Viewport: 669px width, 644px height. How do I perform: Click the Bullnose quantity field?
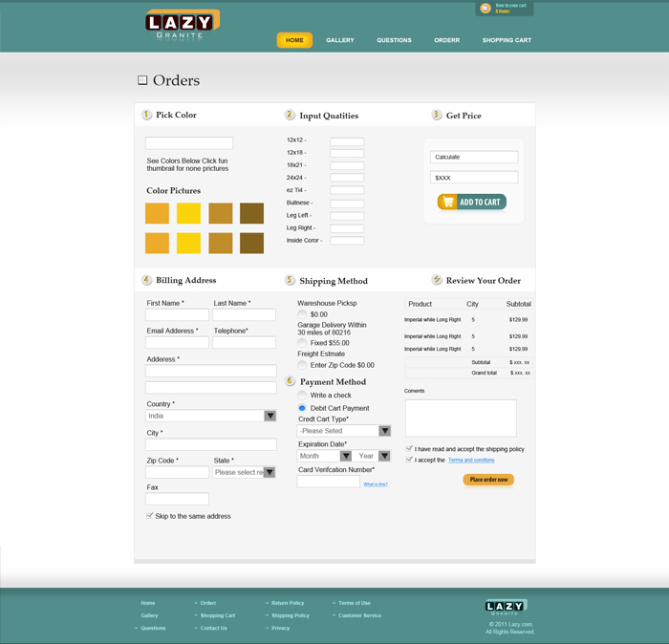pyautogui.click(x=347, y=204)
